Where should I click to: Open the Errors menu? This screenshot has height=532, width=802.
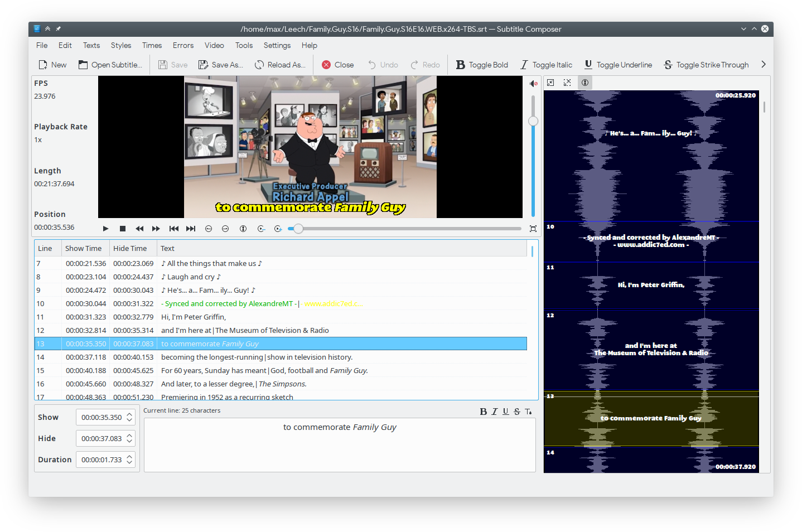pyautogui.click(x=183, y=45)
